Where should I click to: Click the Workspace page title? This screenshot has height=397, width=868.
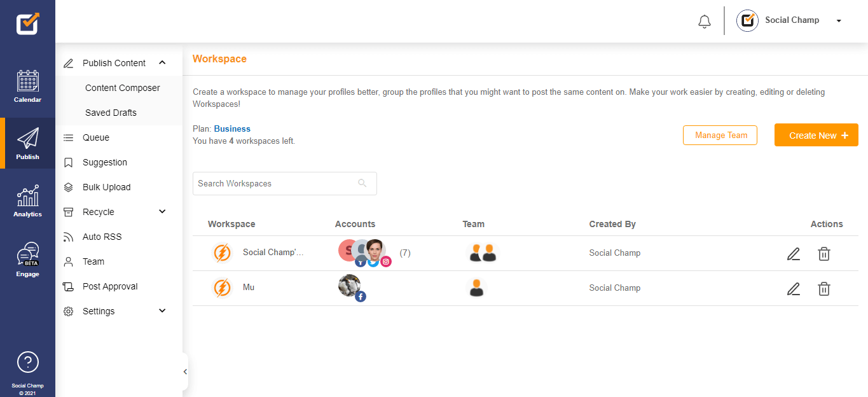[219, 59]
